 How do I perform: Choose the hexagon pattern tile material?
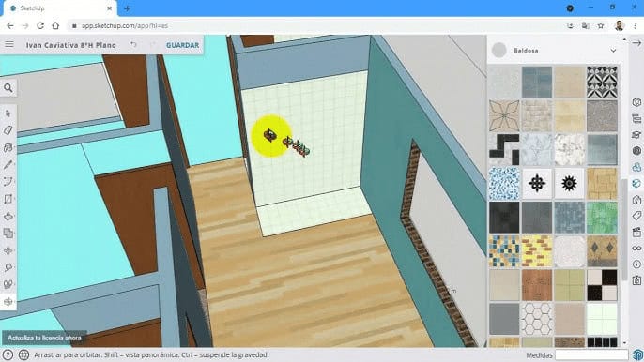(537, 319)
